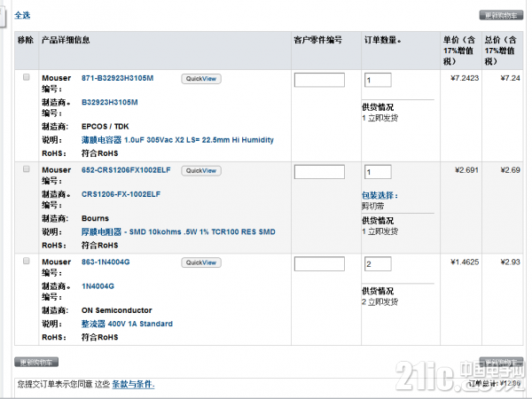Viewport: 532px width, 399px height.
Task: Click the 全选 select-all link
Action: [22, 15]
